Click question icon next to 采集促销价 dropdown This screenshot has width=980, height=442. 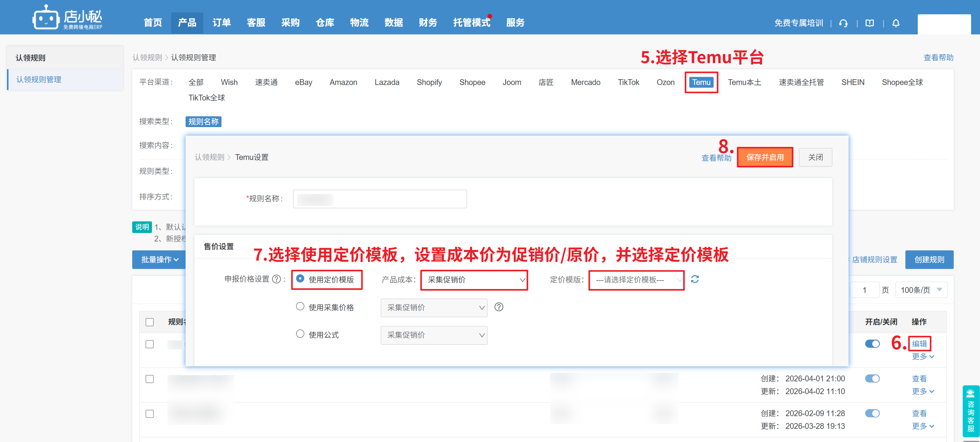pyautogui.click(x=499, y=307)
